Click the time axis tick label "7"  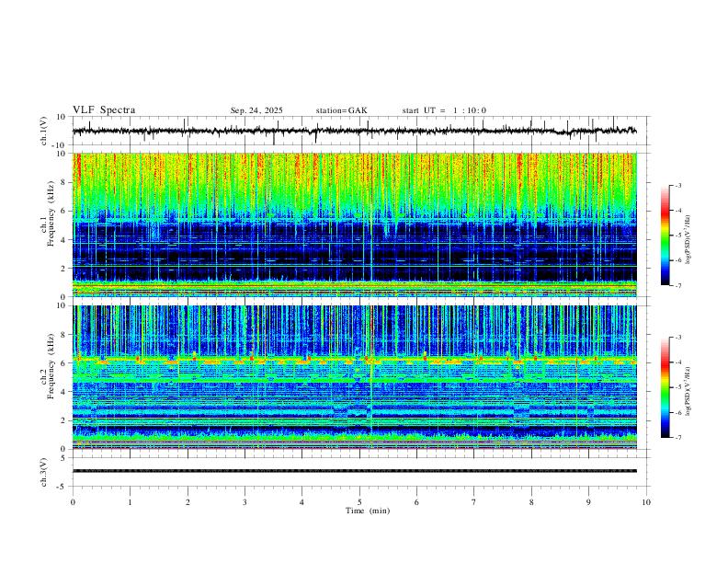tap(474, 502)
